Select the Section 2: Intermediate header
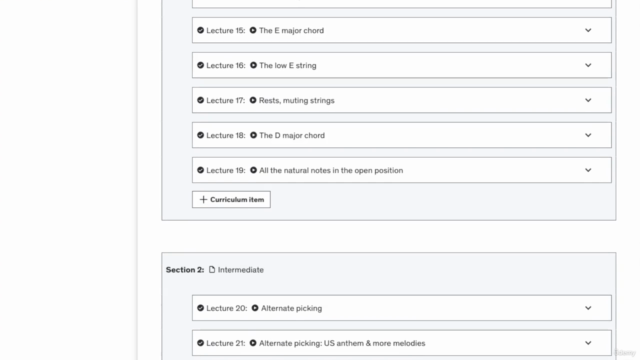 [215, 270]
